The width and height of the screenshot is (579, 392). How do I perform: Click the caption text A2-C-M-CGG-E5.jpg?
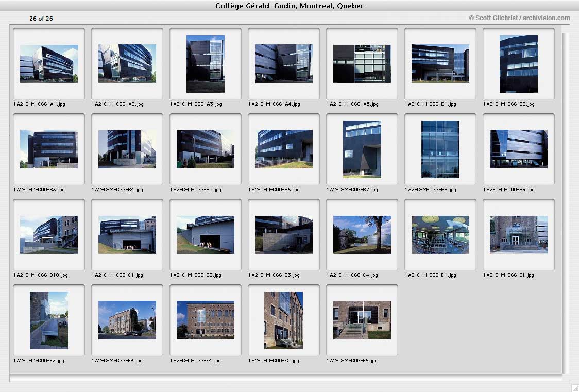pos(275,361)
